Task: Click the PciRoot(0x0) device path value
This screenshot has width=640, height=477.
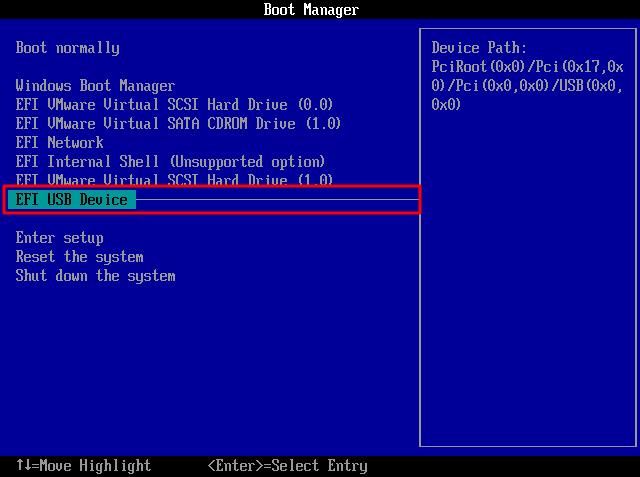Action: pyautogui.click(x=527, y=86)
